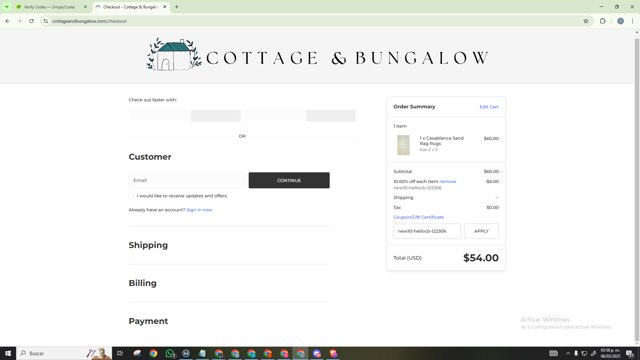Image resolution: width=640 pixels, height=360 pixels.
Task: Open the Chrome profile avatar
Action: (x=620, y=21)
